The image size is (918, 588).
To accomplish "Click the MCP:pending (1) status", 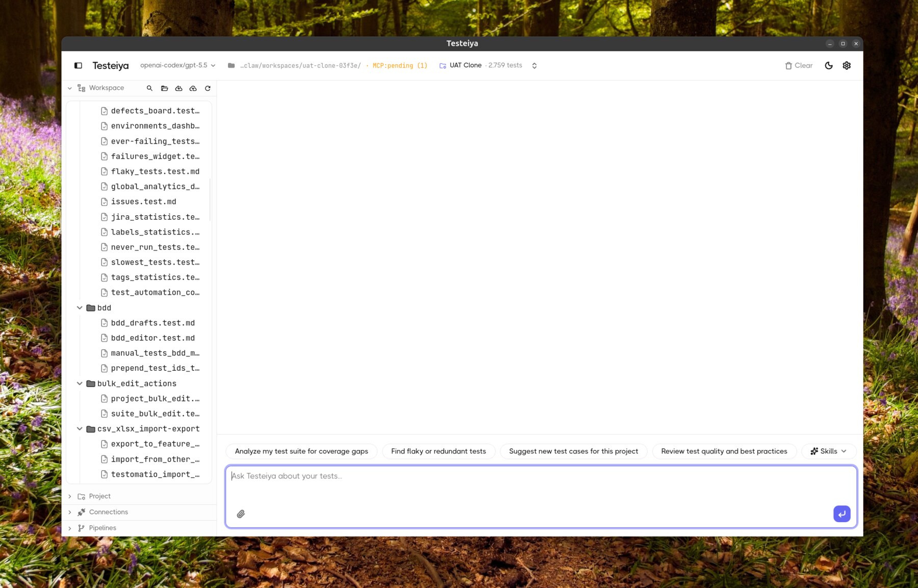I will click(400, 65).
